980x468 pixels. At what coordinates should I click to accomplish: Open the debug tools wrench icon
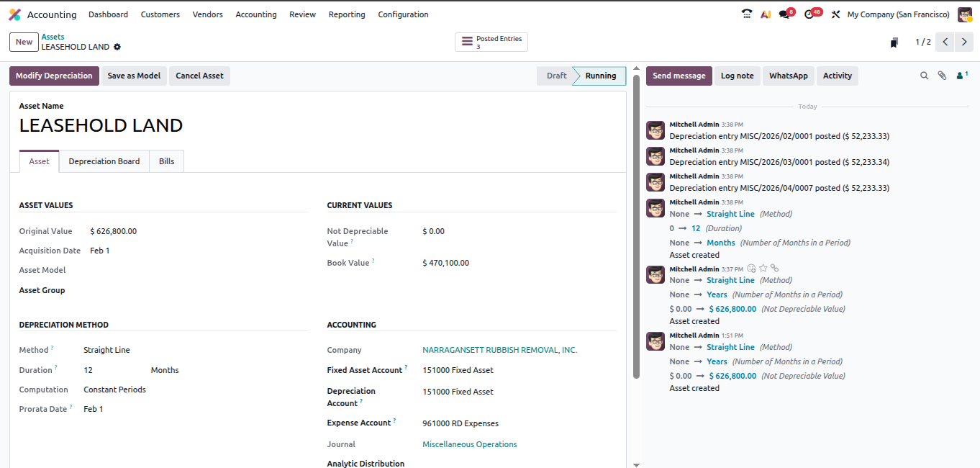(x=835, y=14)
